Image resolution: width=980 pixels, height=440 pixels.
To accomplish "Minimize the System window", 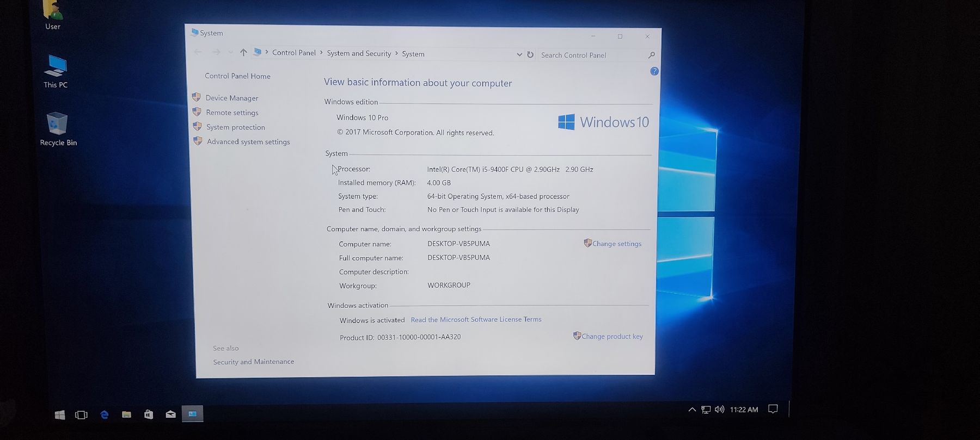I will 593,36.
